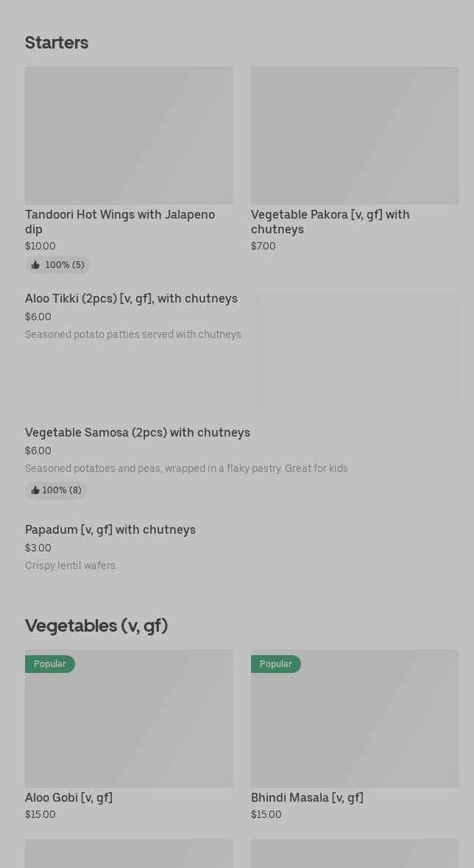Image resolution: width=474 pixels, height=868 pixels.
Task: Click the Aloo Gobi item name
Action: [68, 798]
